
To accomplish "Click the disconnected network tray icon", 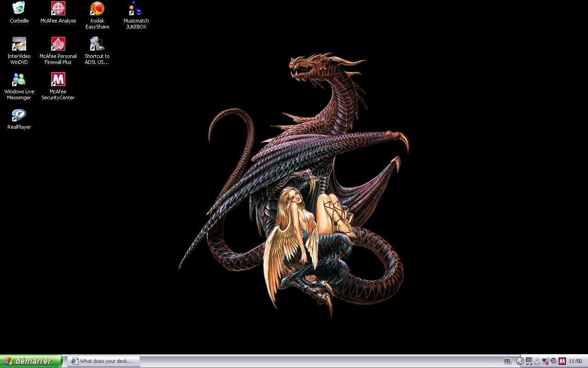I will click(545, 361).
